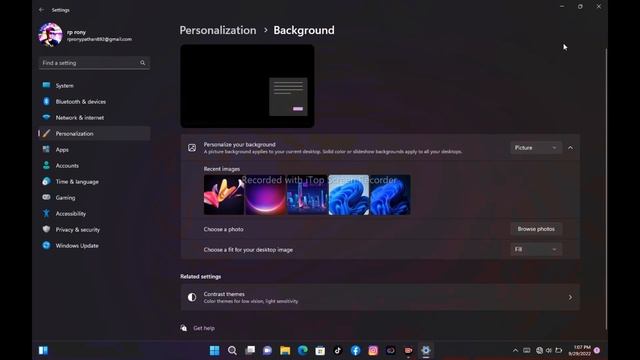This screenshot has width=640, height=360.
Task: Open Microsoft Store from the taskbar
Action: click(x=320, y=350)
